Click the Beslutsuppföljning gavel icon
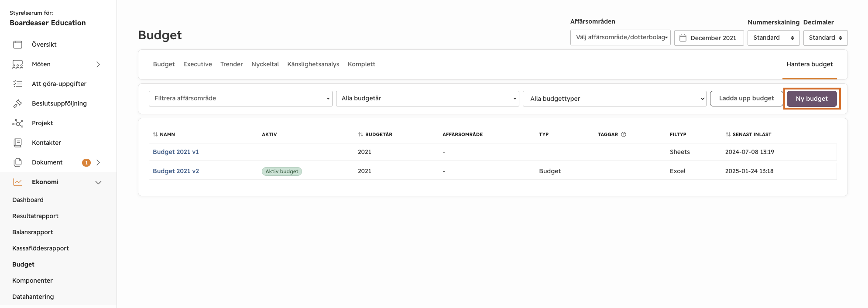Image resolution: width=868 pixels, height=308 pixels. pos(17,103)
